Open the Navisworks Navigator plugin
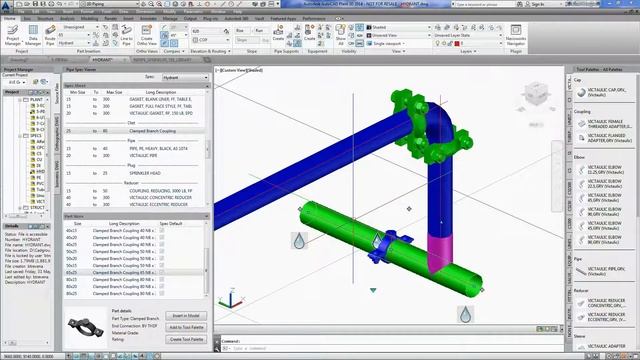 (516, 35)
